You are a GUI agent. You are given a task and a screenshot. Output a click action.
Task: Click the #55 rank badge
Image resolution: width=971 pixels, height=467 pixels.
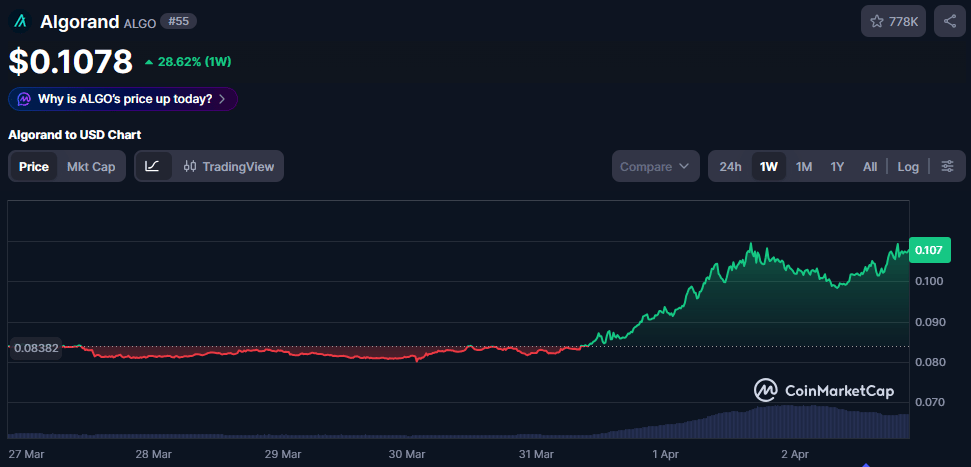(178, 21)
